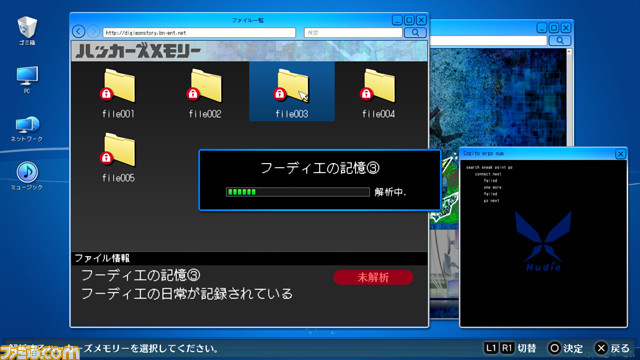Click the フーディエの記憶③ title in file info

[x=141, y=276]
